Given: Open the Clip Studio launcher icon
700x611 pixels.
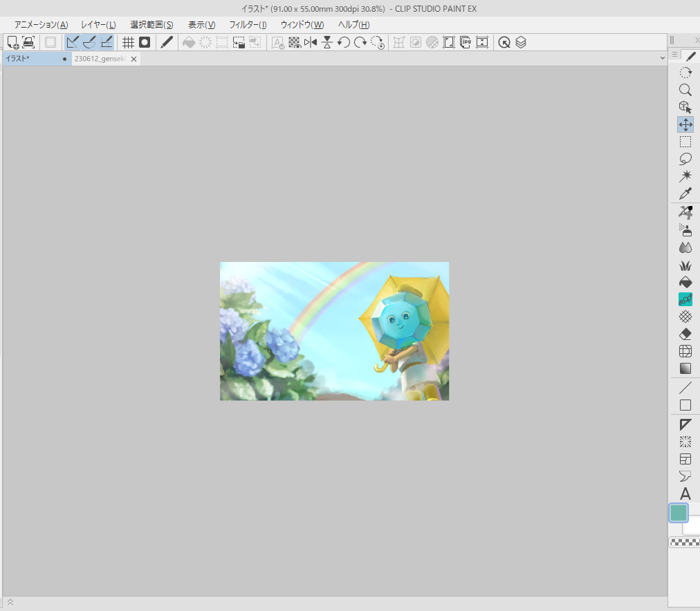Looking at the screenshot, I should tap(504, 42).
